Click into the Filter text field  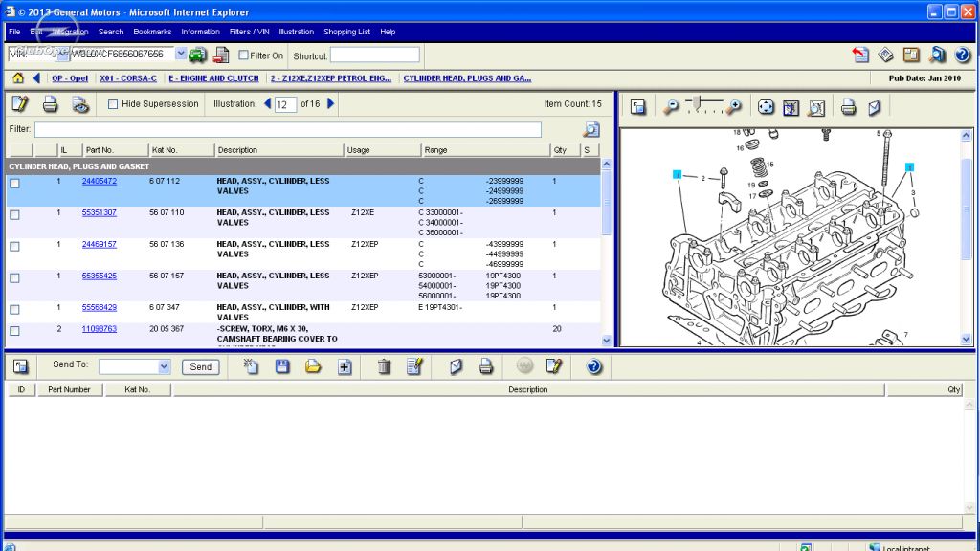click(x=288, y=129)
